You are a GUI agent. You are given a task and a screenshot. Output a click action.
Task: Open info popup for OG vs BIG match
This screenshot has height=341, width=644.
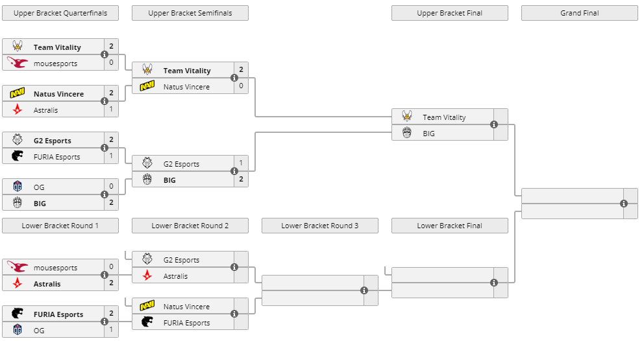click(x=105, y=195)
